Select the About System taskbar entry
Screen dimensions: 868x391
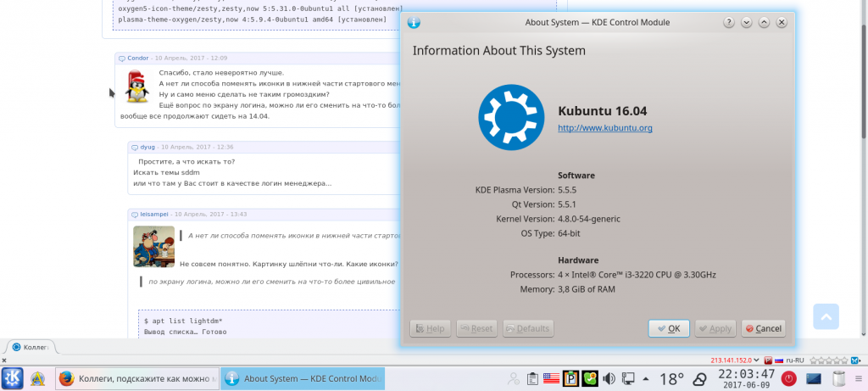pyautogui.click(x=303, y=379)
